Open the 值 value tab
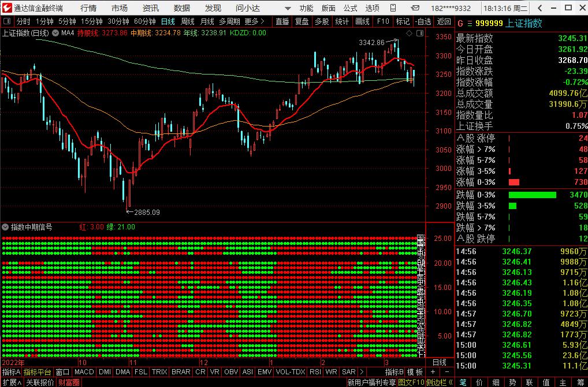 point(546,382)
